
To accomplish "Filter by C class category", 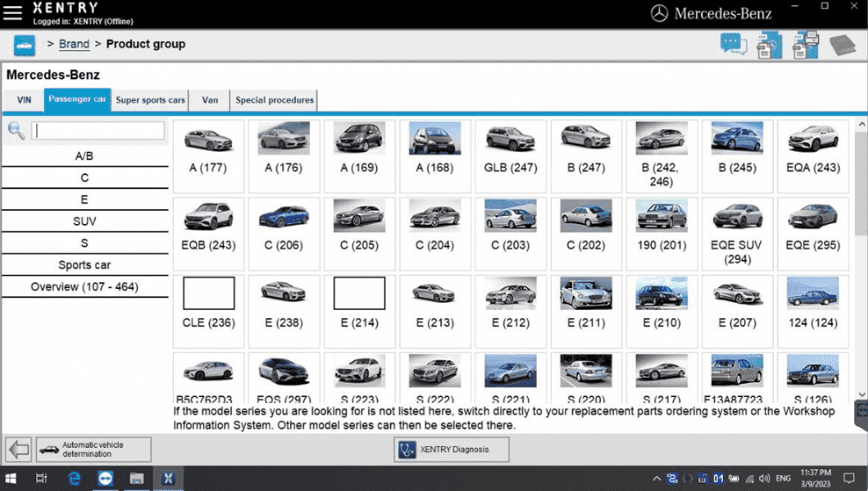I will coord(84,177).
